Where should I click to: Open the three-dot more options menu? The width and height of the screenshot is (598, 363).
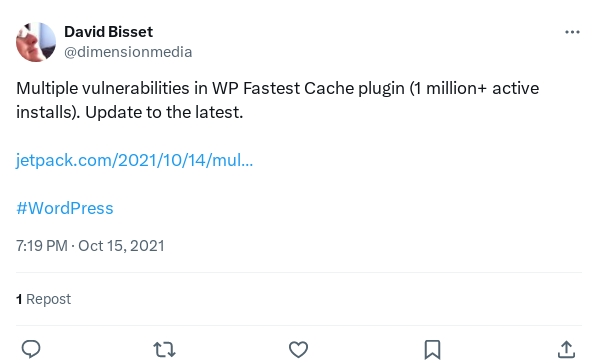point(572,32)
